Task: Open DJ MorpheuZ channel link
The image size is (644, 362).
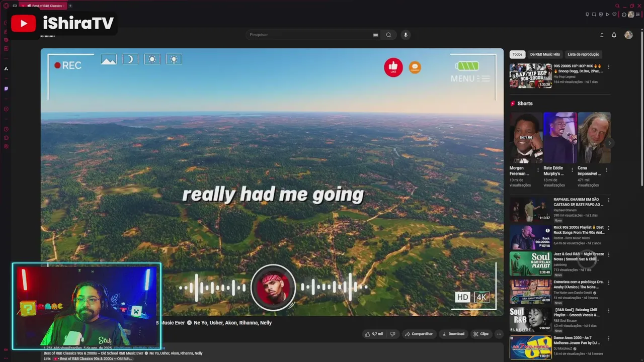Action: pos(563,348)
